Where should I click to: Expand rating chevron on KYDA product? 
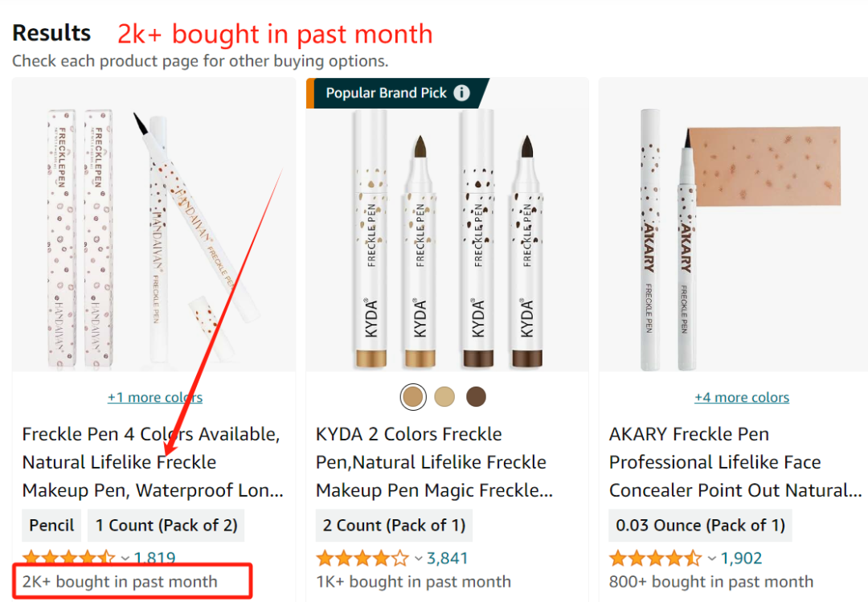click(x=419, y=558)
